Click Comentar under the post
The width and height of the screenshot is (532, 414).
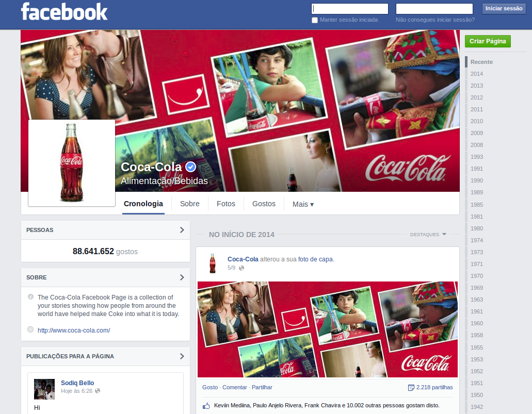pos(234,388)
